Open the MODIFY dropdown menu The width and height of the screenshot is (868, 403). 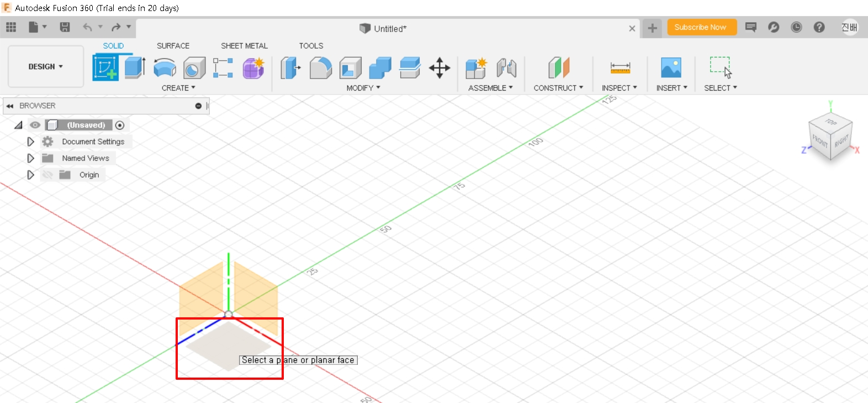click(363, 88)
